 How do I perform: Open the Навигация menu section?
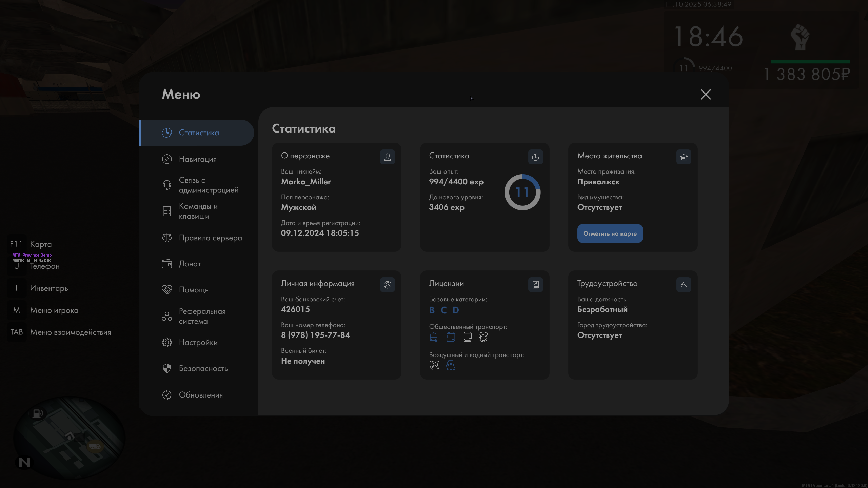pyautogui.click(x=197, y=159)
